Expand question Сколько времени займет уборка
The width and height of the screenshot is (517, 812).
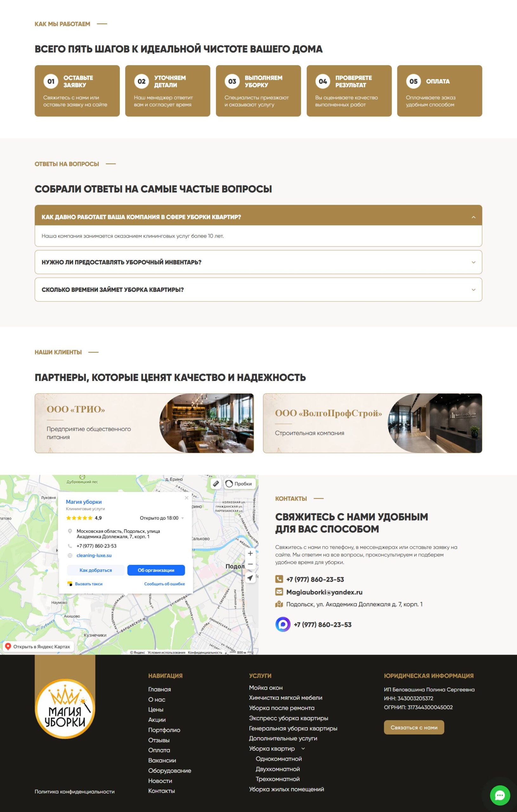tap(258, 290)
